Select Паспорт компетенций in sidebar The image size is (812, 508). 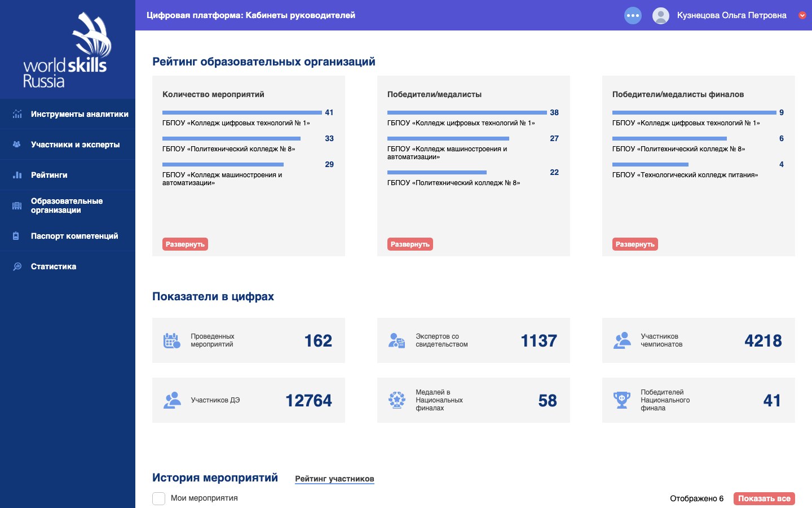click(68, 236)
